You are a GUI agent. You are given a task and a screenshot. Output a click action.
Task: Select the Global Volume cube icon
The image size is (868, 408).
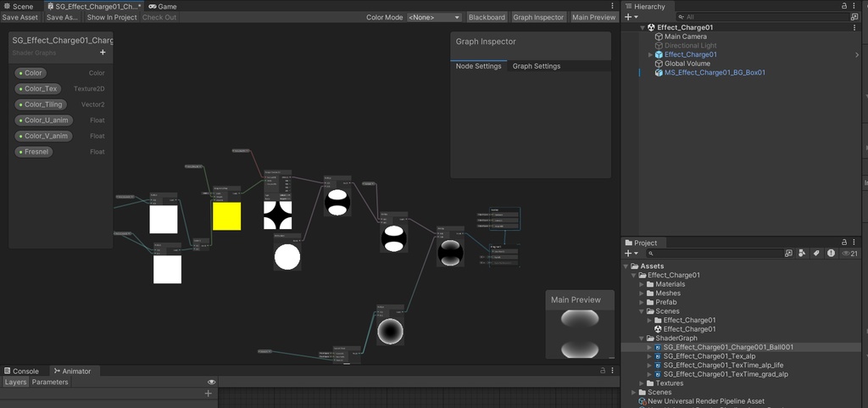click(659, 64)
